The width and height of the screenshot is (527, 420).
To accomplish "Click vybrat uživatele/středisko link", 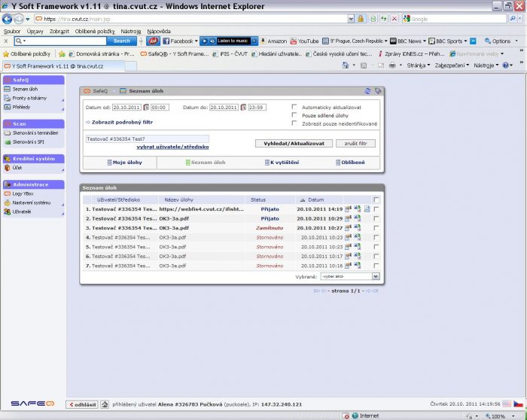I will 172,147.
